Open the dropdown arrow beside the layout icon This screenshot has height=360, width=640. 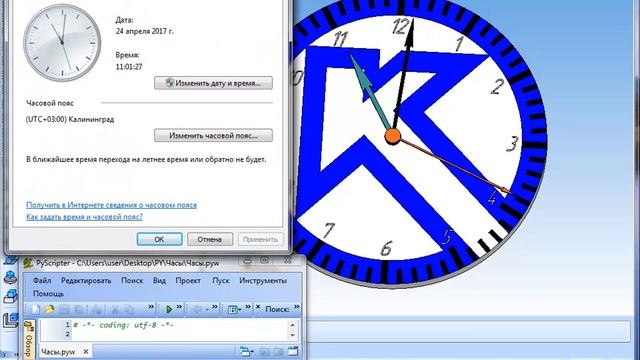240,310
